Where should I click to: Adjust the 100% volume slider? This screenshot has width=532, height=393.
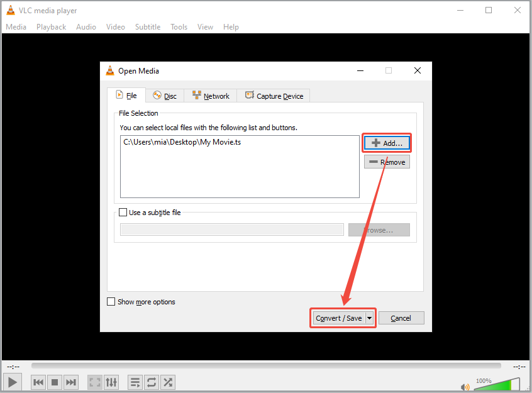tap(497, 384)
